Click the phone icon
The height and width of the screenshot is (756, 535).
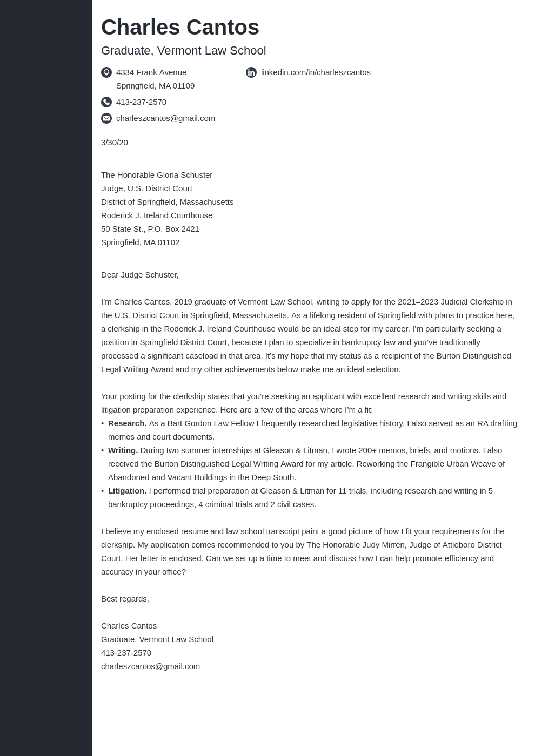tap(106, 102)
